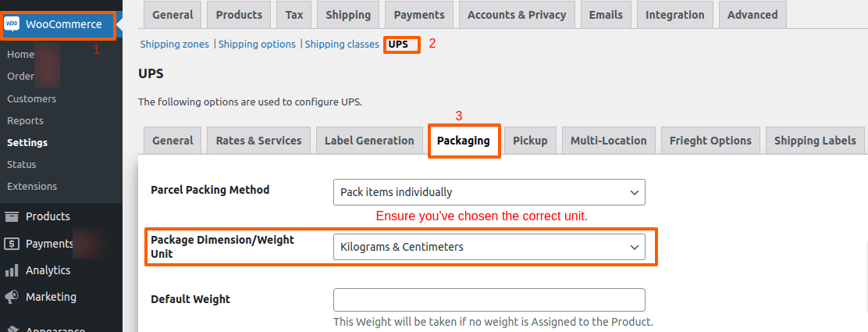Go to the Multi-Location tab
Image resolution: width=868 pixels, height=332 pixels.
(x=608, y=141)
